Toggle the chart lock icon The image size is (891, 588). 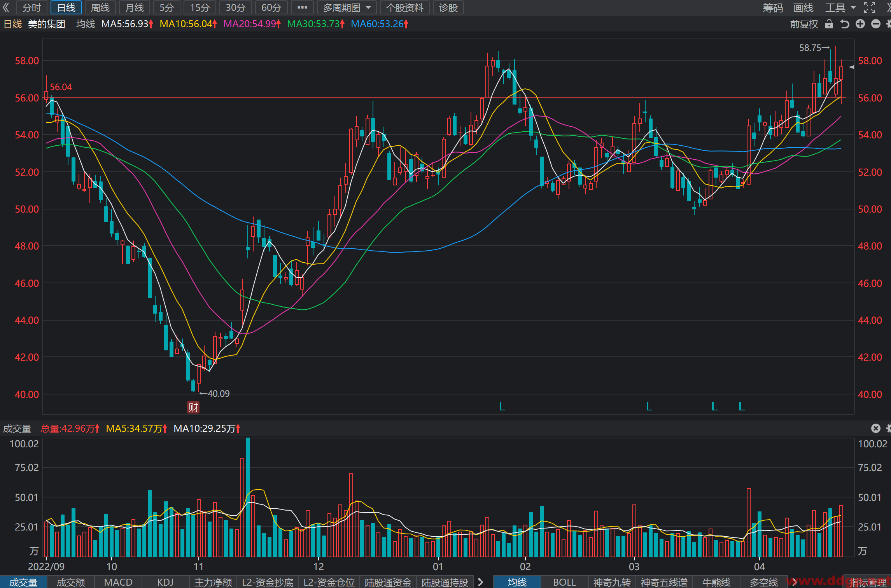point(829,24)
